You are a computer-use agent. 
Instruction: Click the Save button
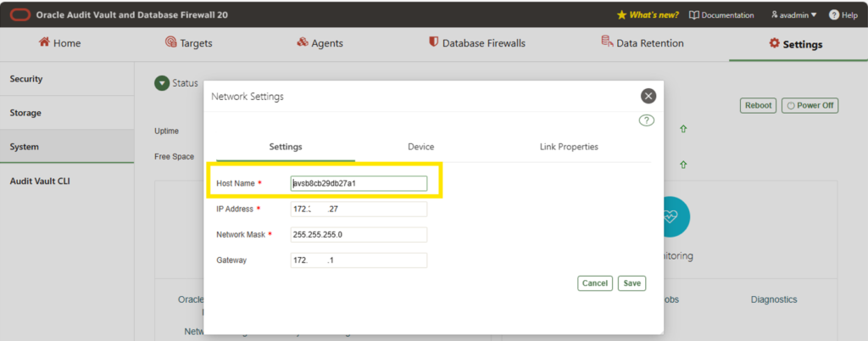(x=632, y=282)
